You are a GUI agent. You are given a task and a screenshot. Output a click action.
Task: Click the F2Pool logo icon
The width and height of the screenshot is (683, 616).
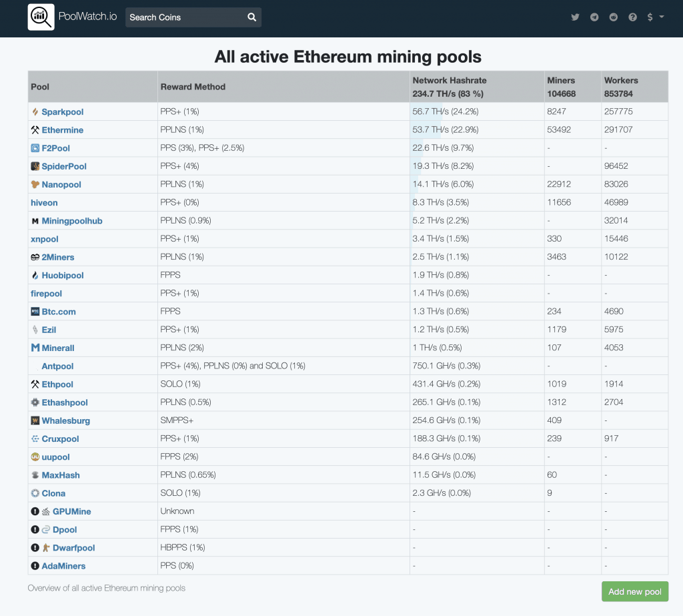pyautogui.click(x=35, y=148)
